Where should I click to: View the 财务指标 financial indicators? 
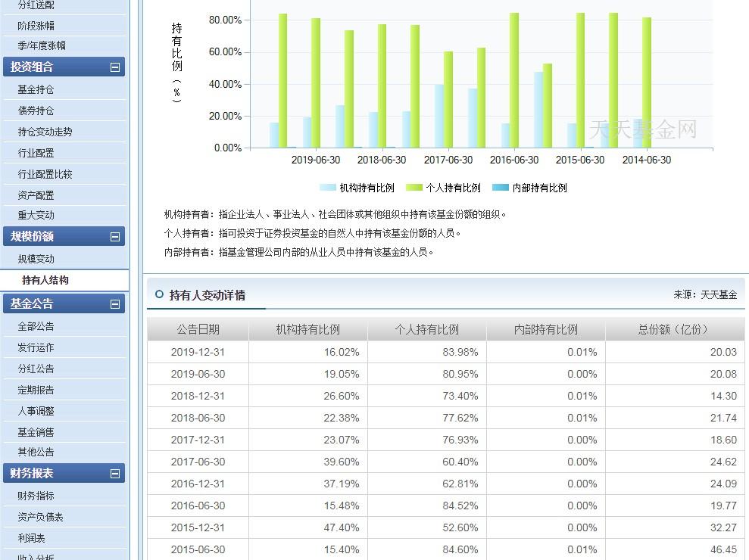35,494
